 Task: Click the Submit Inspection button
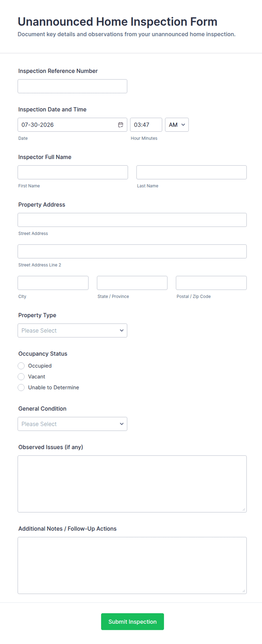point(132,622)
